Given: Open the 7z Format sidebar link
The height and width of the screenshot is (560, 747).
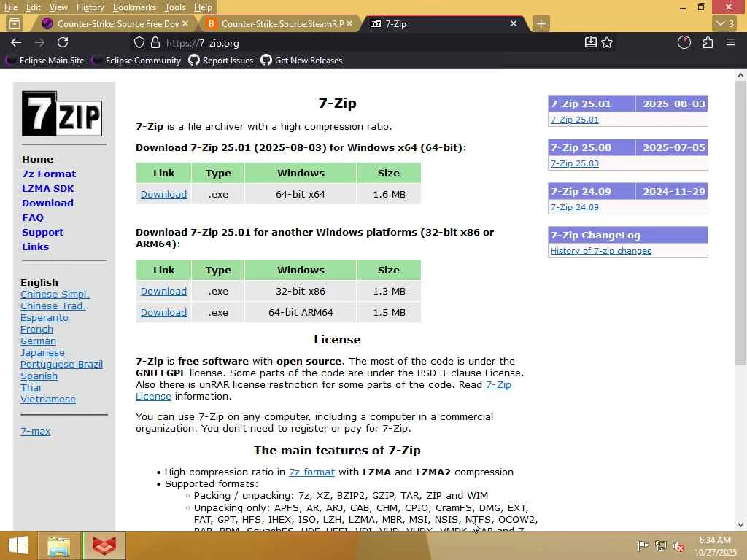Looking at the screenshot, I should [x=49, y=174].
